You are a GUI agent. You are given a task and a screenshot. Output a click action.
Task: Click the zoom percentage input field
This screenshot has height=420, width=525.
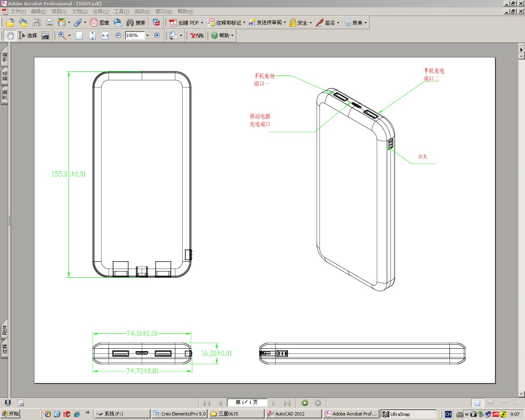[x=135, y=36]
